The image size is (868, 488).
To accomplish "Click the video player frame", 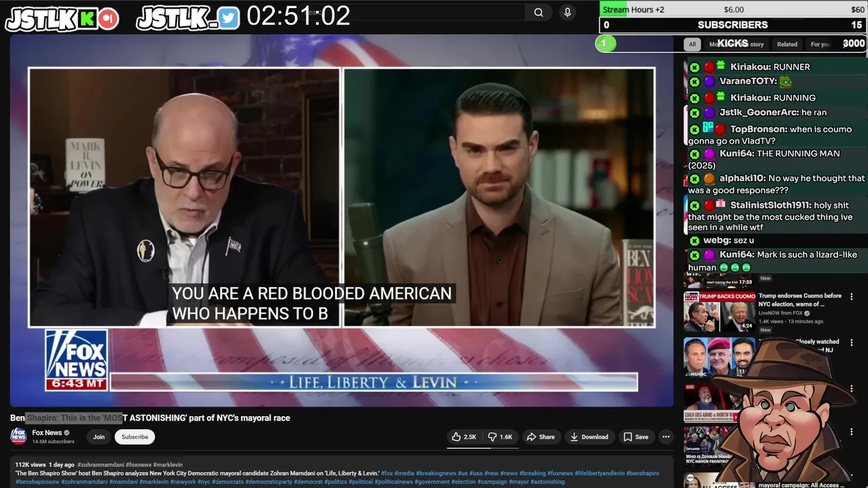I will tap(342, 220).
